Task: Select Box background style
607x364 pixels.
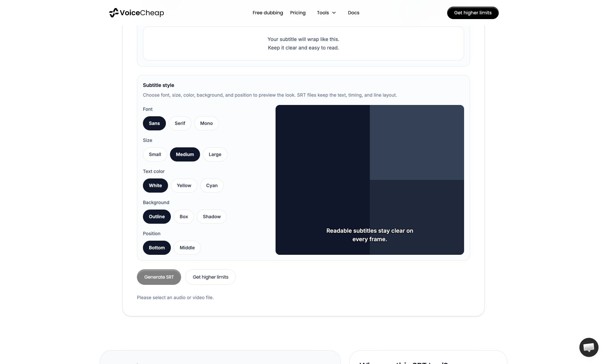Action: coord(184,217)
